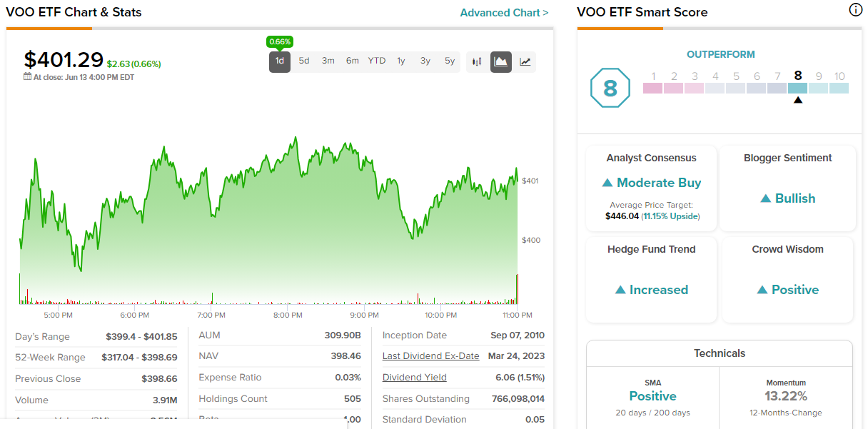Open the Advanced Chart link
868x429 pixels.
click(504, 12)
